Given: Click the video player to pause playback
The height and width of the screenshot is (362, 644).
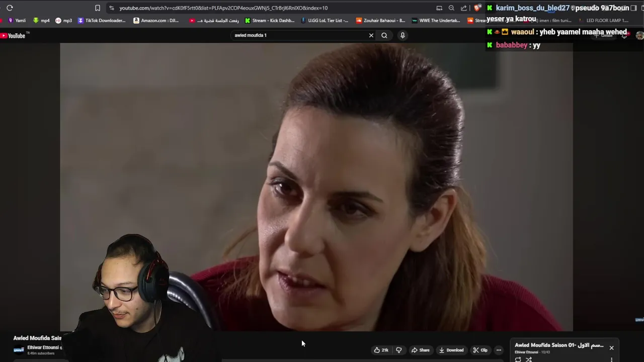Looking at the screenshot, I should coord(316,187).
